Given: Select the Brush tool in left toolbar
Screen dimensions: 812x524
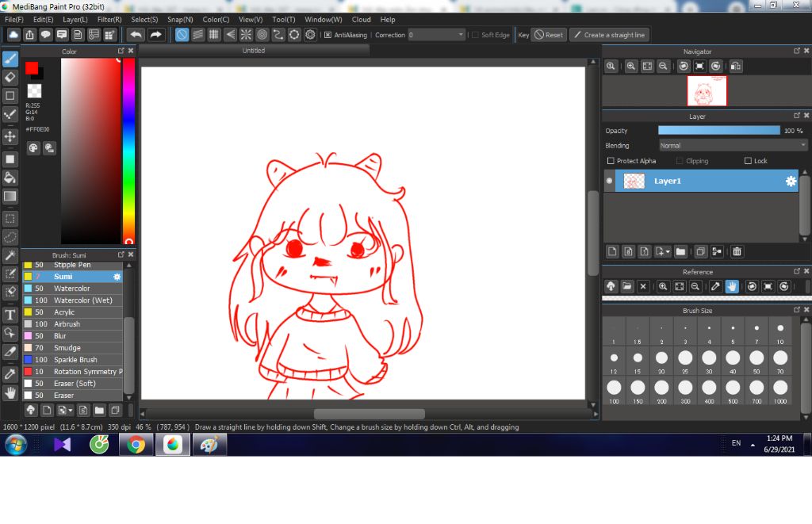Looking at the screenshot, I should click(x=10, y=59).
